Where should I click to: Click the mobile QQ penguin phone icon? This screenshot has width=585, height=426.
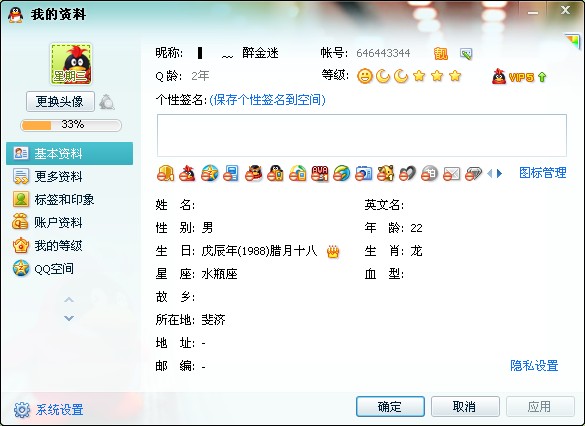coord(275,173)
